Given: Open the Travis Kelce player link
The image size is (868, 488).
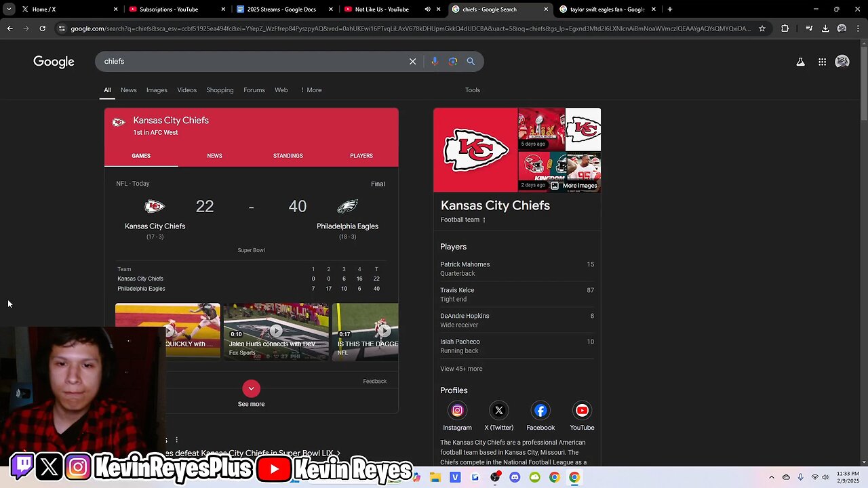Looking at the screenshot, I should click(457, 290).
